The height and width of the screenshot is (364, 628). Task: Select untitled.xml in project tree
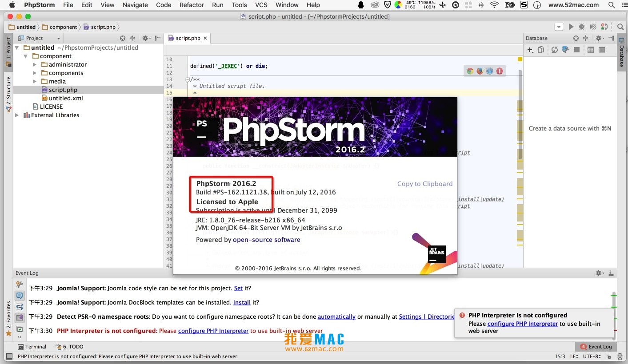click(x=66, y=98)
